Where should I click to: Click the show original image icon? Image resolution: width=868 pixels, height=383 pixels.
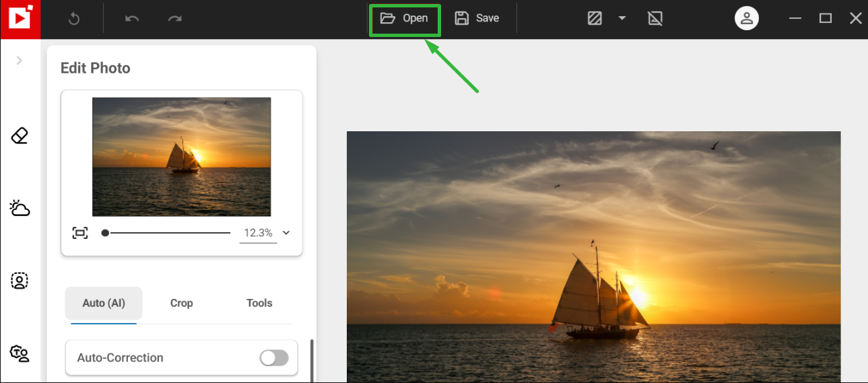pyautogui.click(x=655, y=19)
